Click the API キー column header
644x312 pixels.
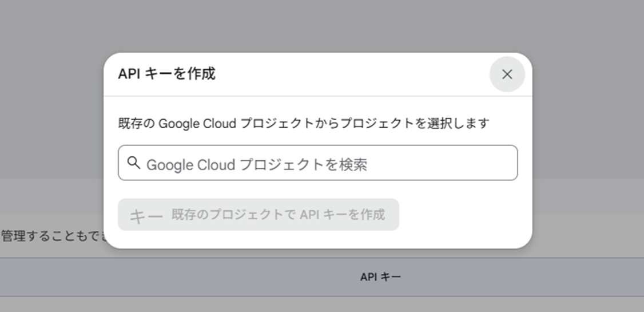pos(380,277)
